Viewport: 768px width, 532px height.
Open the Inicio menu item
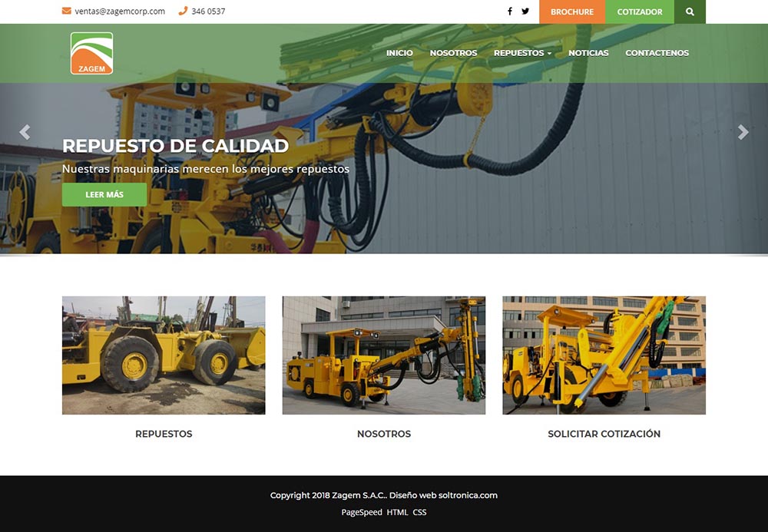coord(399,53)
